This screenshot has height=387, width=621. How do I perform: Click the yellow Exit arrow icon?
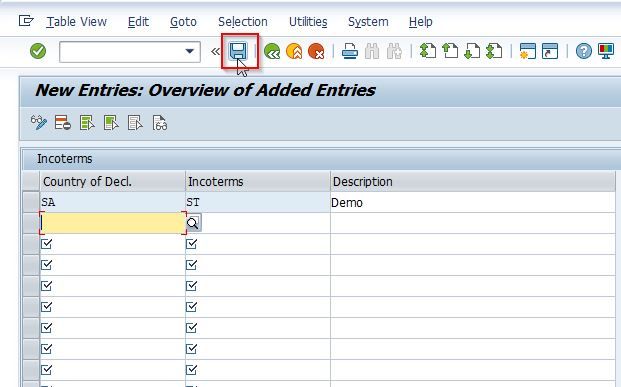coord(294,51)
